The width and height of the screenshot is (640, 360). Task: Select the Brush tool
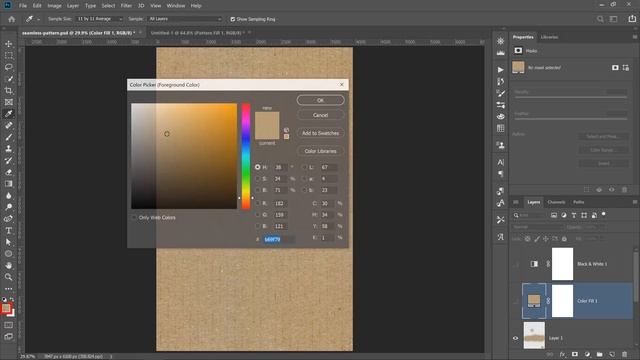9,137
